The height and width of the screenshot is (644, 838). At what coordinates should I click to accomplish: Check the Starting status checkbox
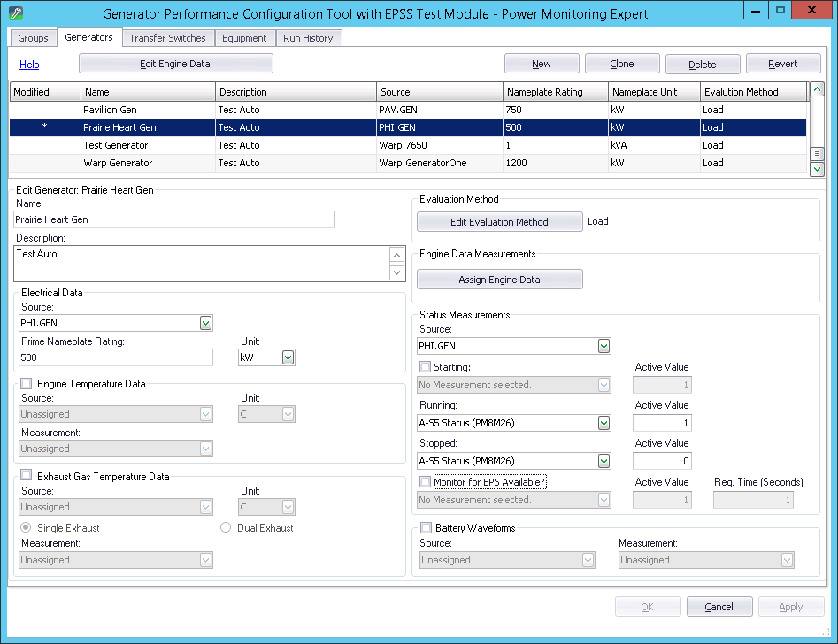426,366
